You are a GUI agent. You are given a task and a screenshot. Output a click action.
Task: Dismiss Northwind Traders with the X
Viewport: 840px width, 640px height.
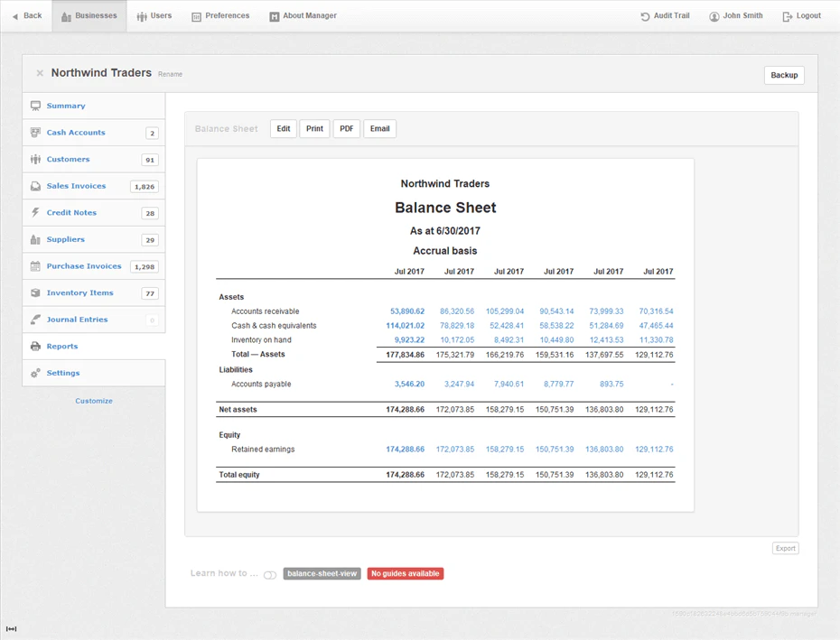40,73
